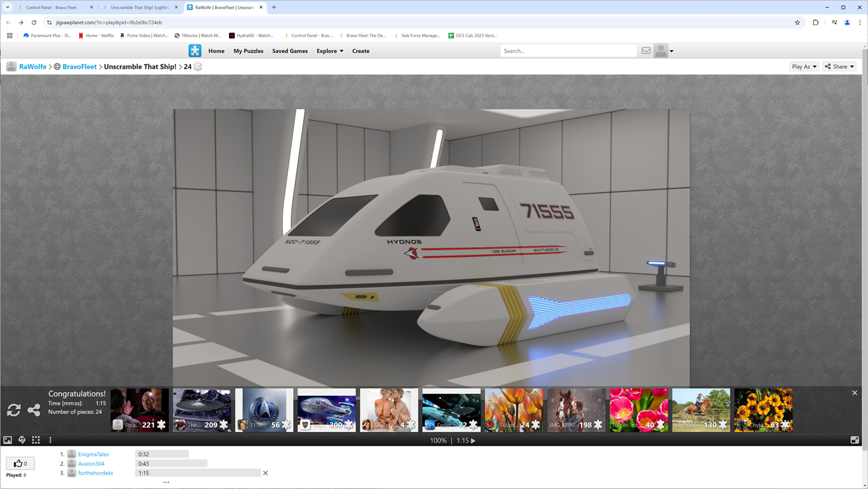
Task: Click the user avatar icon in header
Action: 661,51
